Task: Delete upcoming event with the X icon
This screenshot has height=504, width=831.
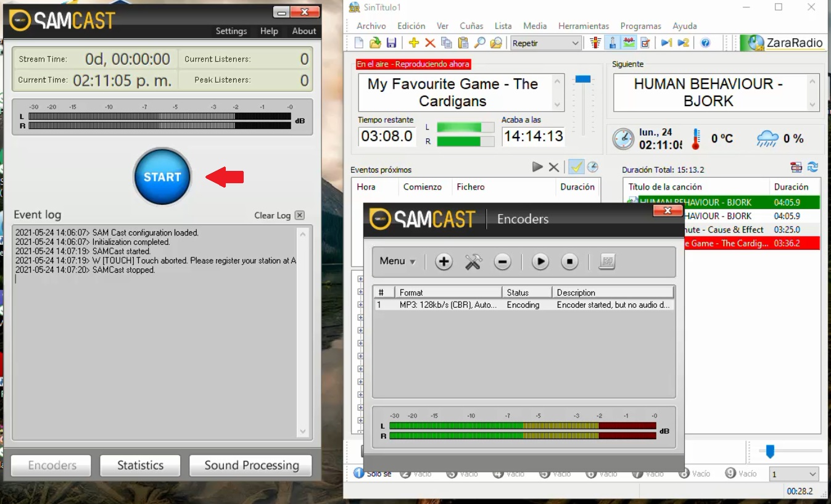Action: point(554,167)
